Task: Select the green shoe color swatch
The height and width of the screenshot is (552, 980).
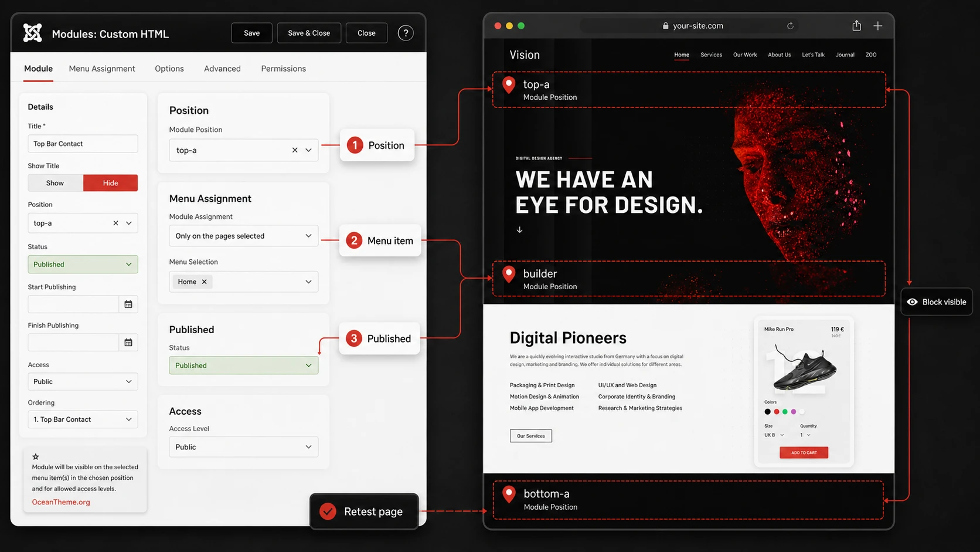Action: pyautogui.click(x=785, y=412)
